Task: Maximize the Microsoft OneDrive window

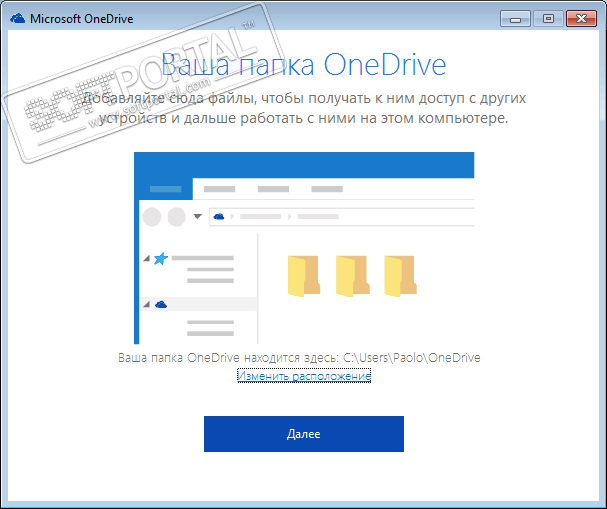Action: pyautogui.click(x=548, y=19)
